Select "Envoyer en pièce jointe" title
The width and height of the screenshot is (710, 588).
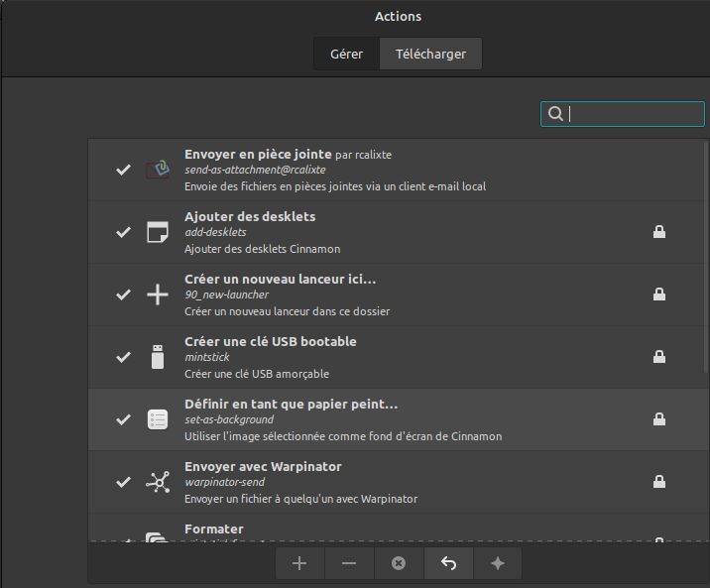[258, 155]
